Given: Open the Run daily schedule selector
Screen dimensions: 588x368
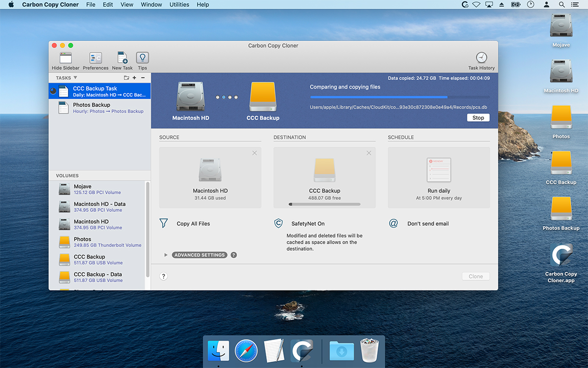Looking at the screenshot, I should pos(439,178).
